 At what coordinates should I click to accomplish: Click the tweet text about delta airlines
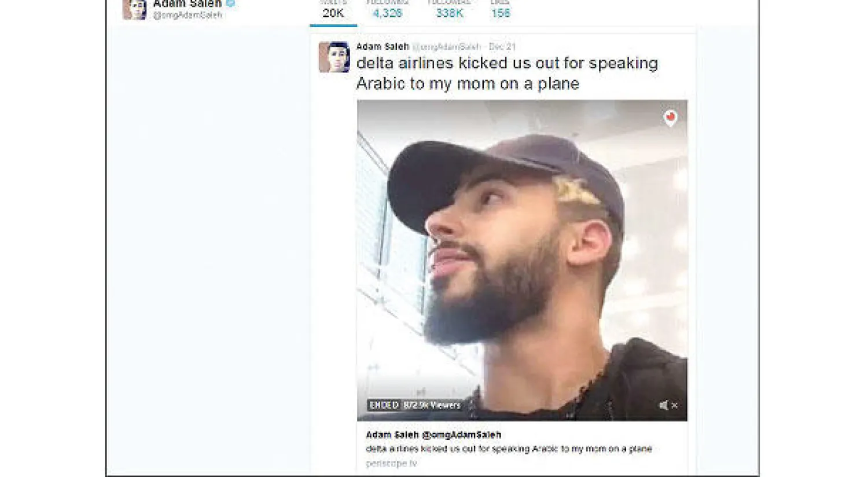point(507,73)
